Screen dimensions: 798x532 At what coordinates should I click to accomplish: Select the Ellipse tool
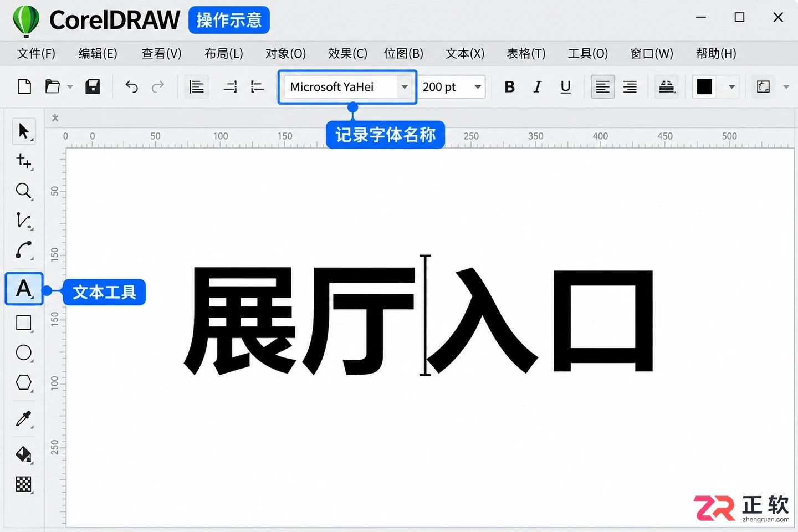[24, 353]
